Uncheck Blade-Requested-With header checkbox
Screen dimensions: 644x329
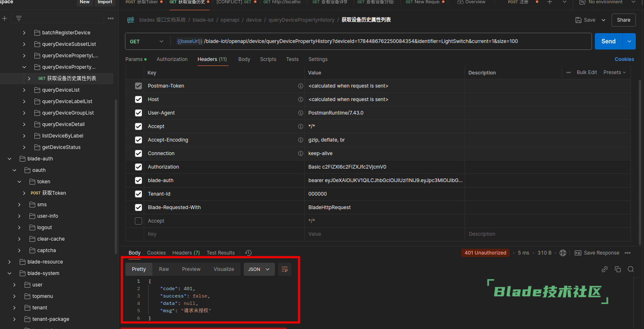(x=138, y=207)
